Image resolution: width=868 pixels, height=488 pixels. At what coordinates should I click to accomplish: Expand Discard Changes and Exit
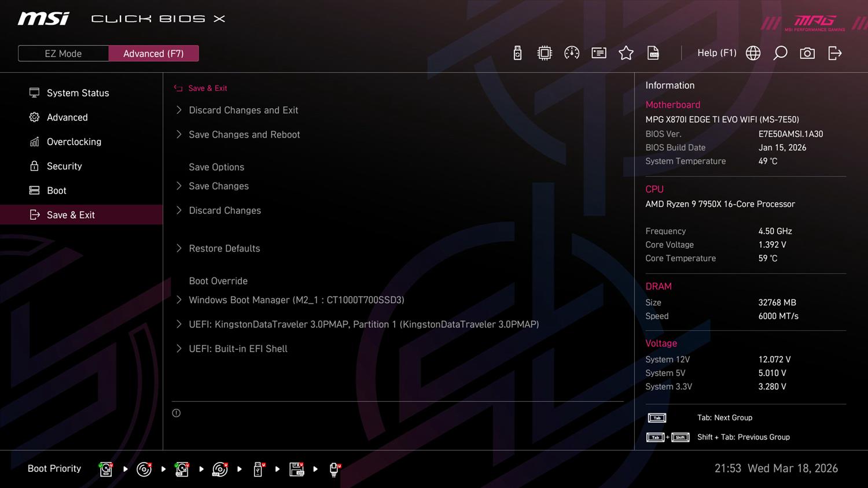(243, 110)
